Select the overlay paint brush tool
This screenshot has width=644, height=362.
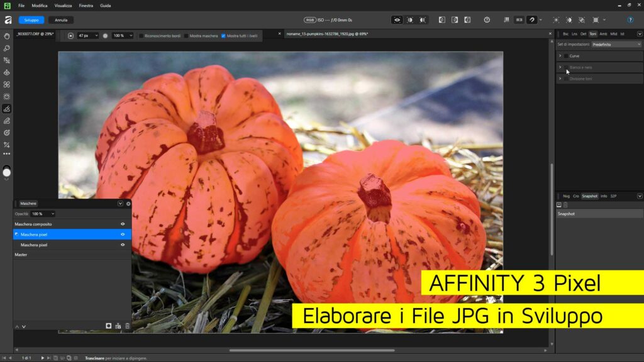click(6, 109)
